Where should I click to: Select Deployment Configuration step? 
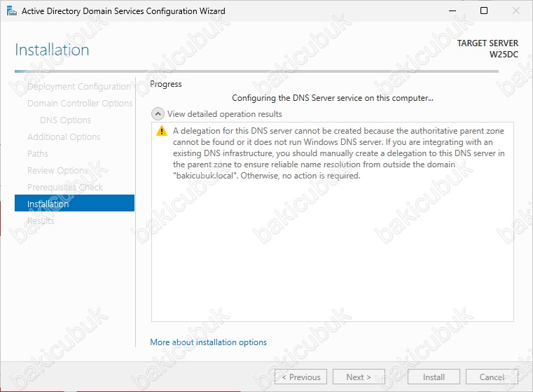pos(78,87)
